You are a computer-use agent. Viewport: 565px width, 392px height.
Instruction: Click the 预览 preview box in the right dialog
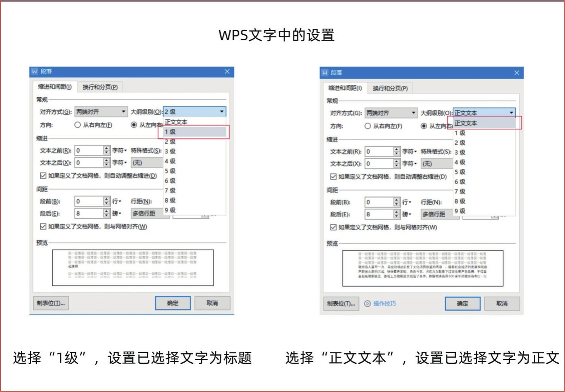tap(423, 268)
